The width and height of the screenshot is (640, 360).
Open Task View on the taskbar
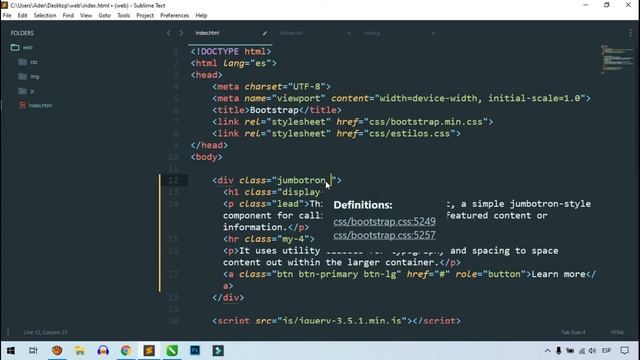pos(33,351)
